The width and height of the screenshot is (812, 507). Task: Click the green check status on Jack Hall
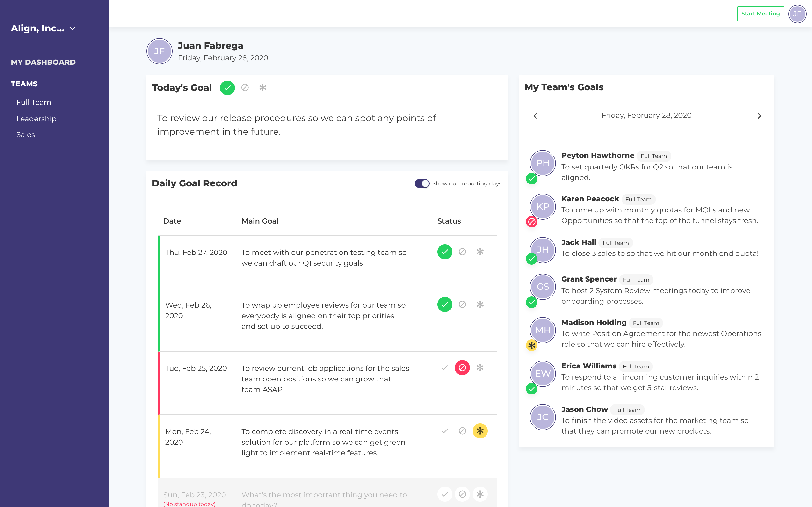click(x=532, y=259)
